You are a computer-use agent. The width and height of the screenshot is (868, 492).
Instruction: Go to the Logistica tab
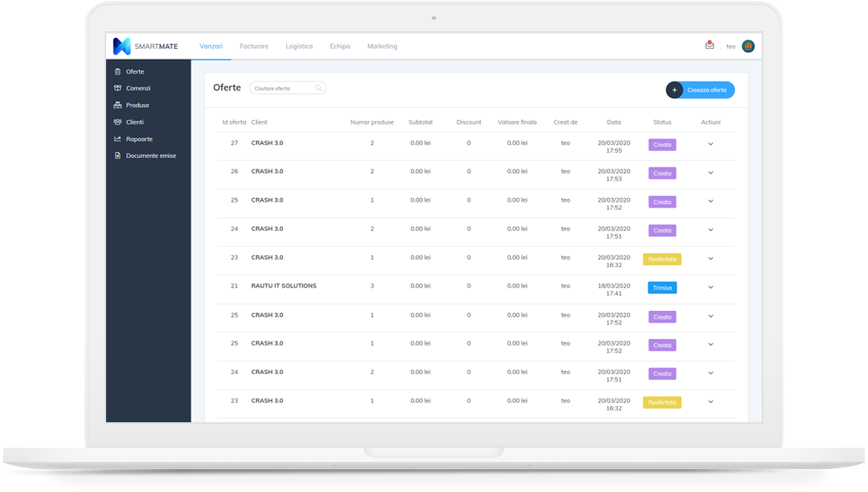[299, 46]
